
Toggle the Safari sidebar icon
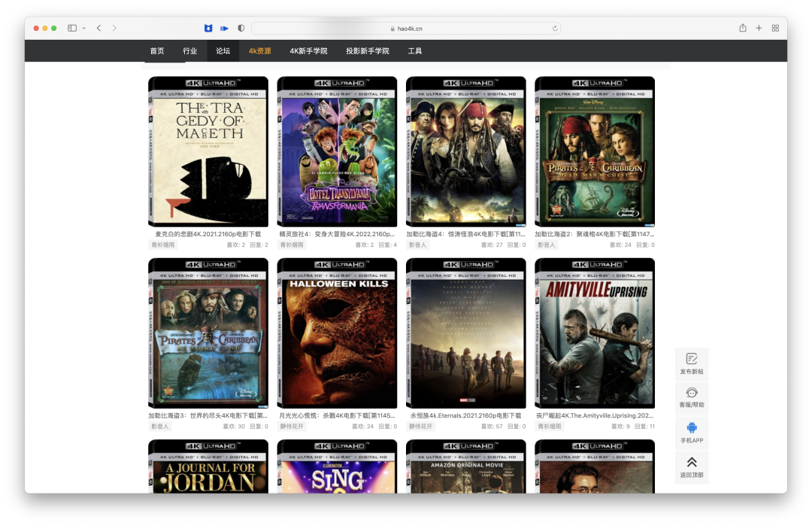coord(72,28)
